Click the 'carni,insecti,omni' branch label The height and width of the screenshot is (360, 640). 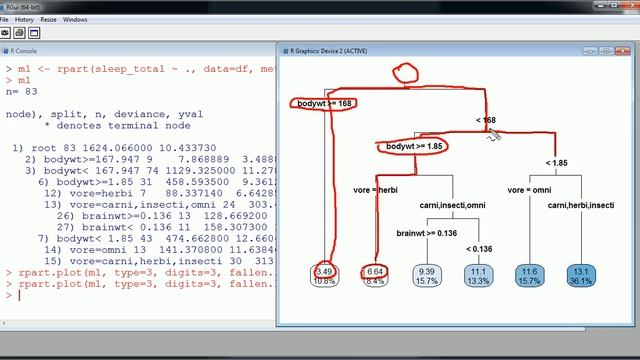tap(452, 205)
